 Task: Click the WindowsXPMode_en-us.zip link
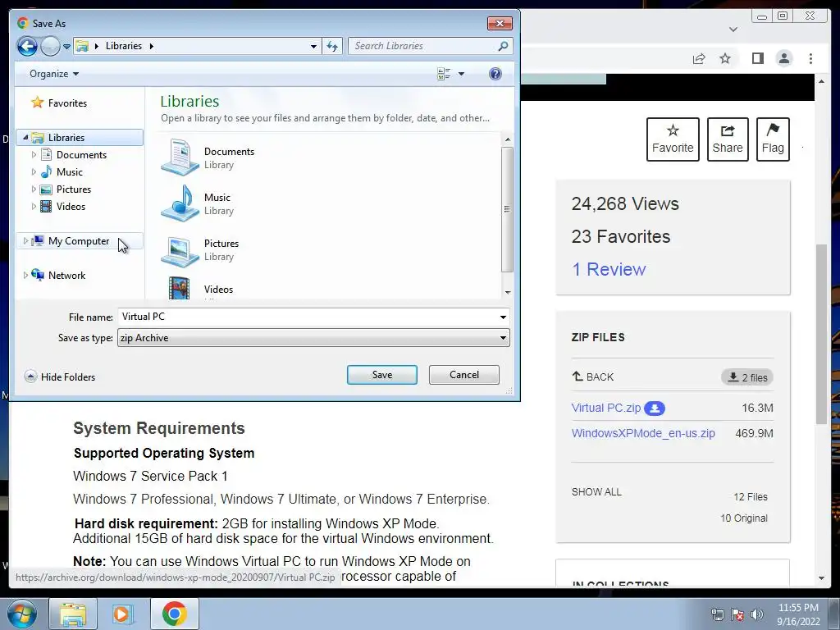(x=643, y=433)
